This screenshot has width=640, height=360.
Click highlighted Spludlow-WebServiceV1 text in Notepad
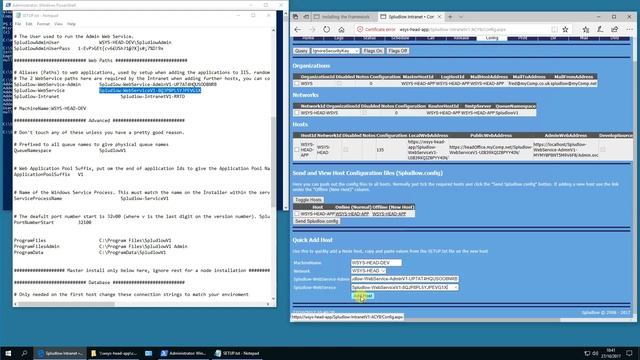[x=150, y=90]
